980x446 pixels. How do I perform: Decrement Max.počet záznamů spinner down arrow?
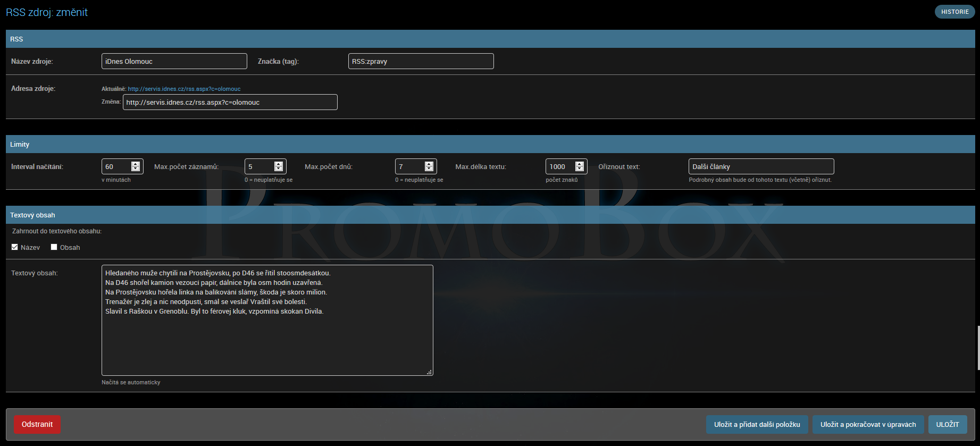click(279, 169)
